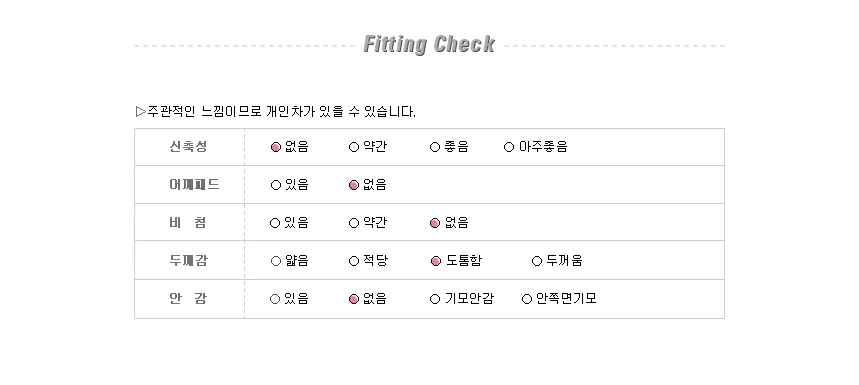Choose 없음 option for 어깨패드

(x=354, y=185)
